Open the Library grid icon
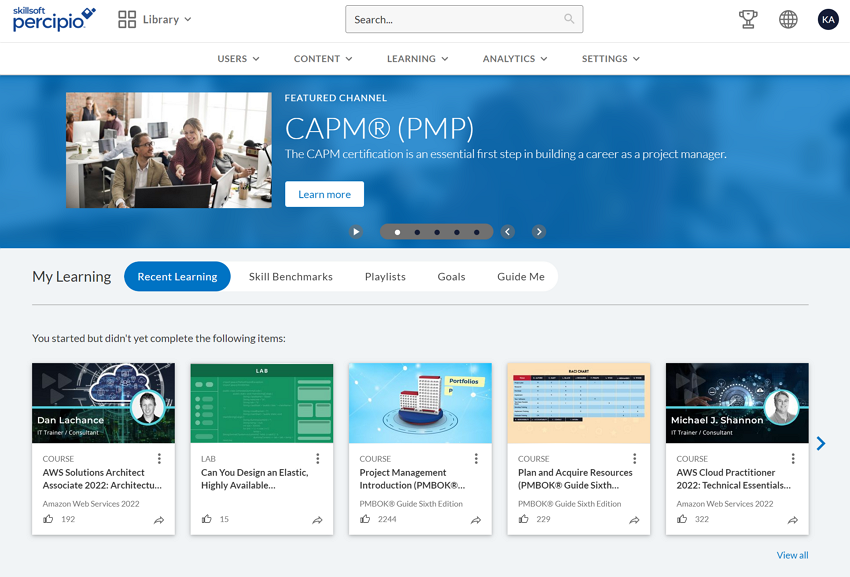 [127, 20]
